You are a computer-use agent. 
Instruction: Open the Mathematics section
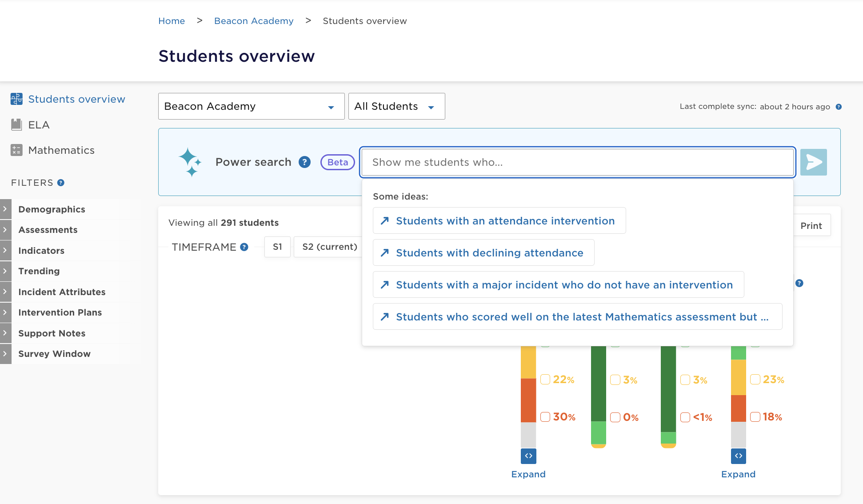click(x=61, y=150)
